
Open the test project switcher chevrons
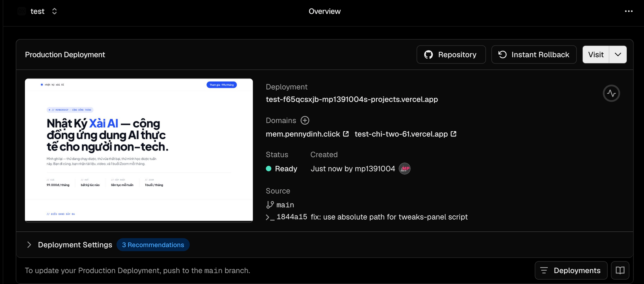tap(54, 11)
